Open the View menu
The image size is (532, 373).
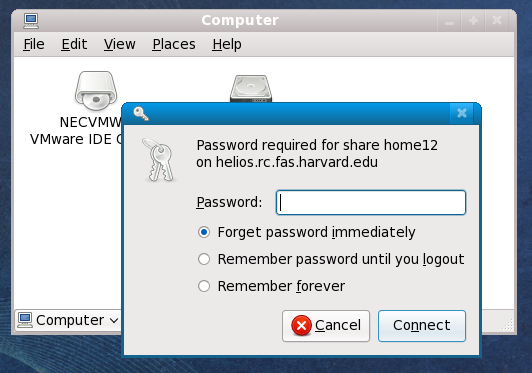click(x=120, y=44)
